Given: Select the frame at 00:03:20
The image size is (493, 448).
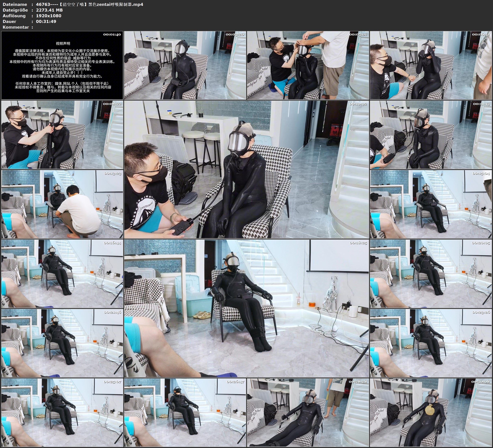Looking at the screenshot, I should pos(185,65).
